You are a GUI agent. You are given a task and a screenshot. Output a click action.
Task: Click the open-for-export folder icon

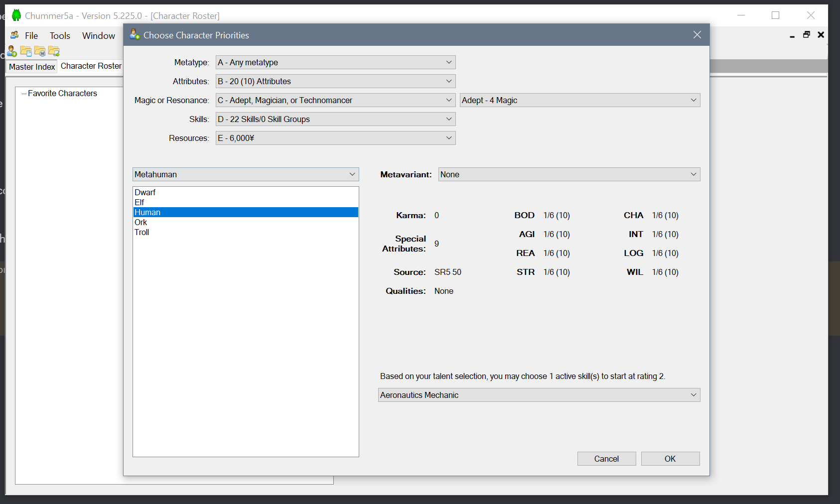(x=54, y=51)
